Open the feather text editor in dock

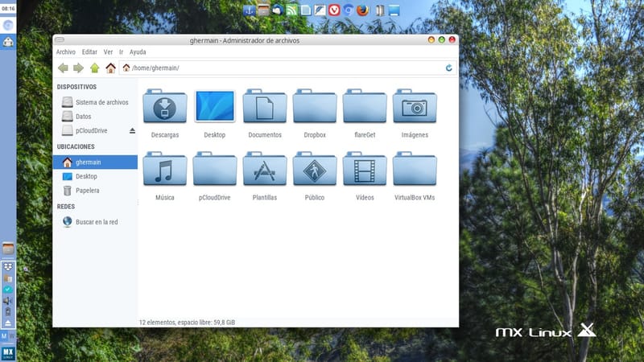[320, 10]
